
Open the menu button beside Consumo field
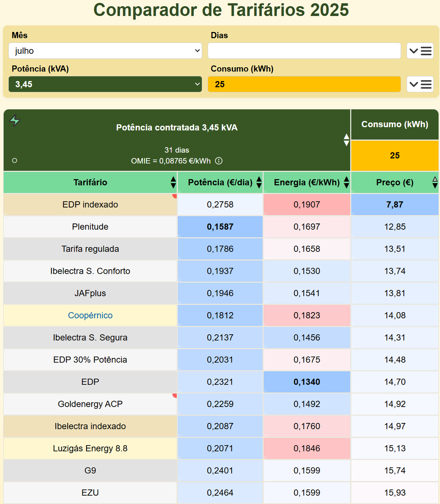[x=420, y=84]
